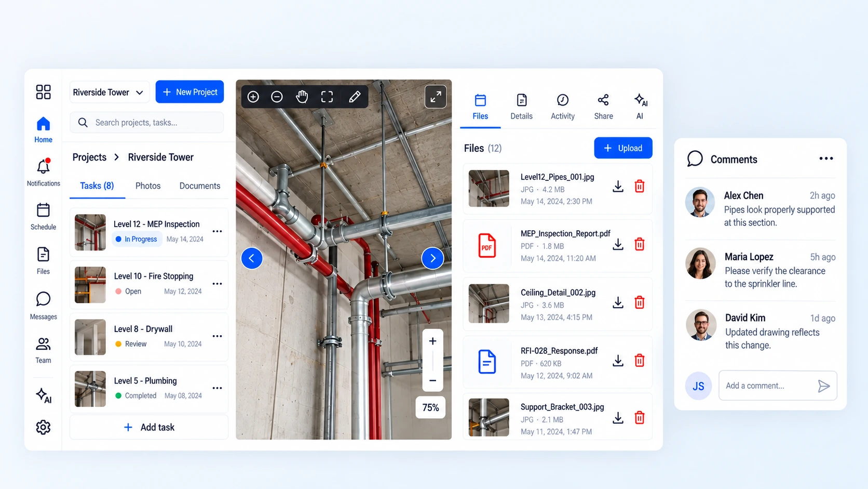Open the Details tab
This screenshot has width=868, height=489.
[521, 107]
